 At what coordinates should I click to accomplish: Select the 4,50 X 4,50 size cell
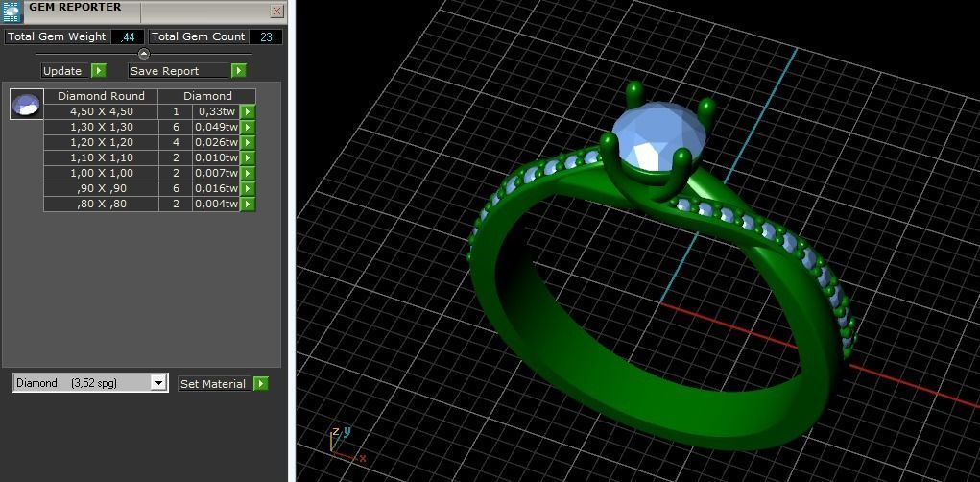coord(101,111)
